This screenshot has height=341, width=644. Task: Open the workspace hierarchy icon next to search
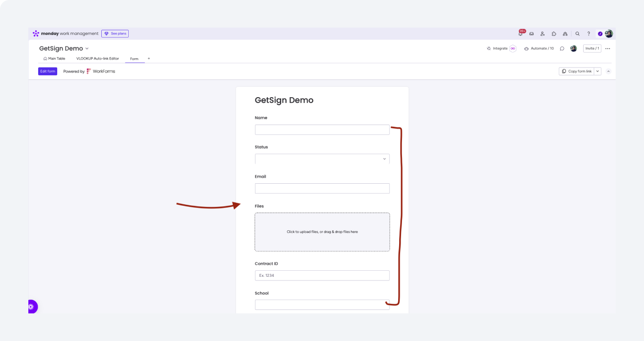565,33
